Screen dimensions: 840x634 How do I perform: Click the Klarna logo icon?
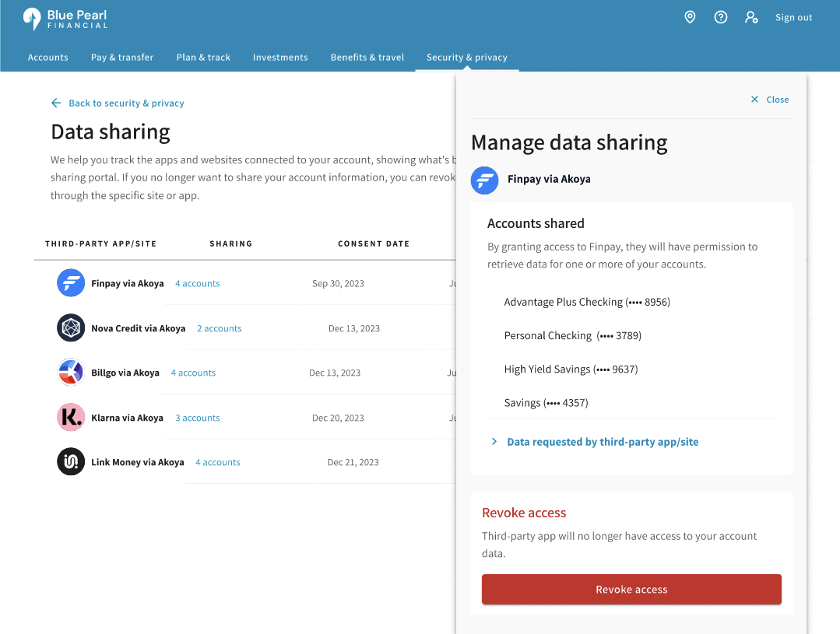click(x=71, y=417)
